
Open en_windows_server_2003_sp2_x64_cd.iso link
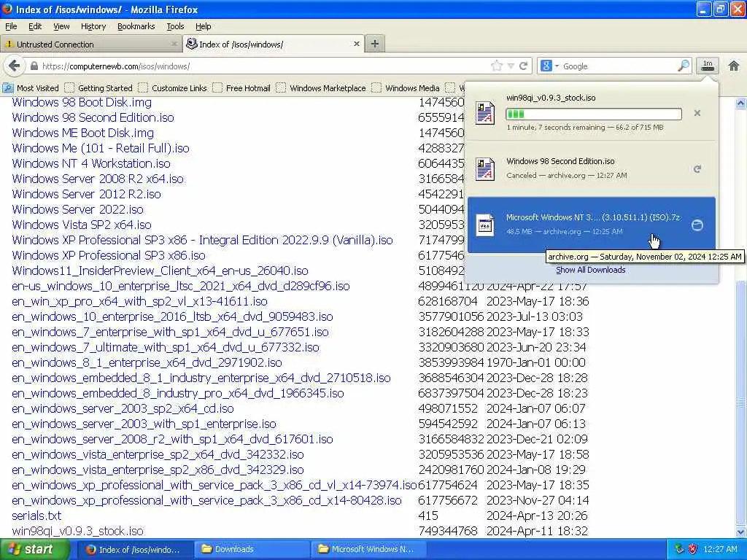(123, 408)
